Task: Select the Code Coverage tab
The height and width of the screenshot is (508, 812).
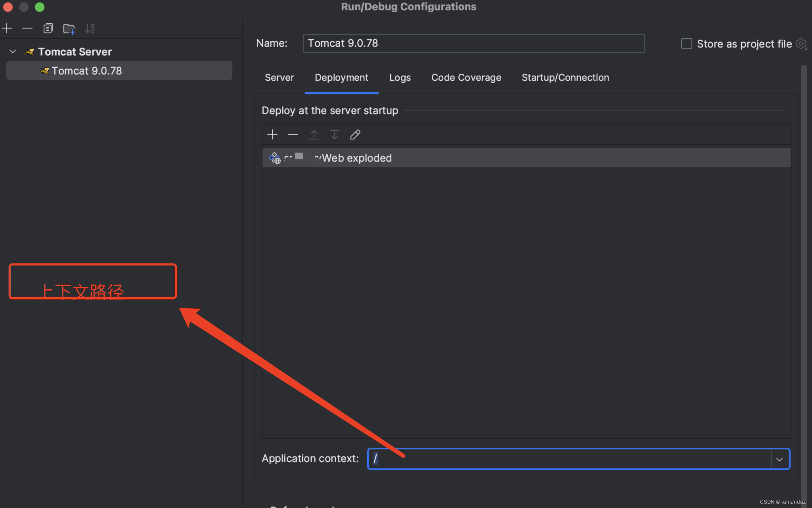Action: click(x=466, y=77)
